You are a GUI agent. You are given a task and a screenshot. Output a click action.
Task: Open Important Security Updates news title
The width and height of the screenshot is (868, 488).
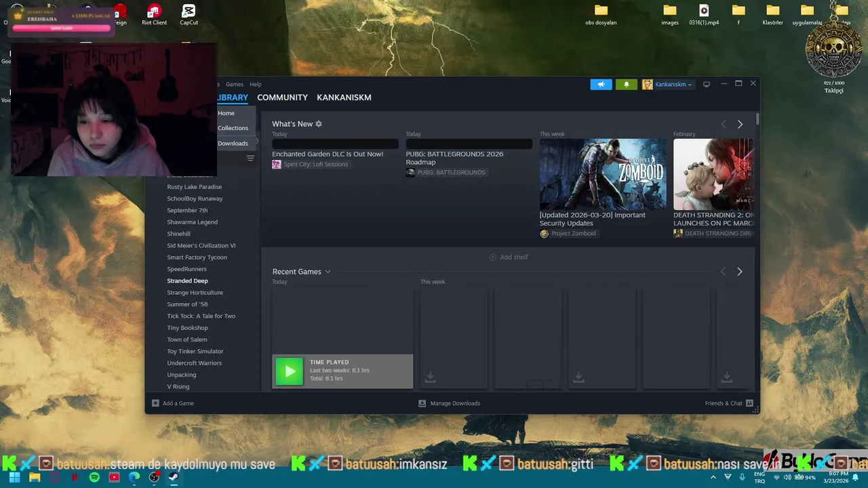[x=592, y=219]
